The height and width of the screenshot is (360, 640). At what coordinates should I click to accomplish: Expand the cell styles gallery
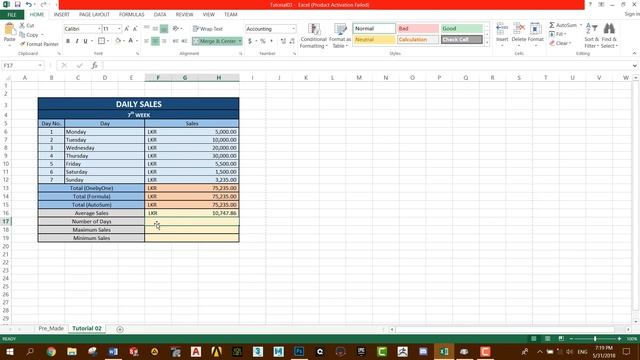[x=487, y=43]
